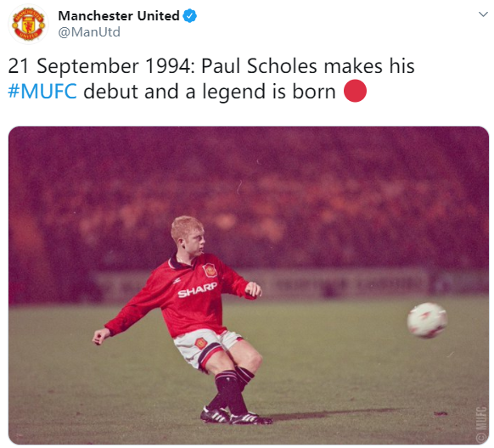
Task: Click the club crest on the red jersey
Action: [210, 270]
